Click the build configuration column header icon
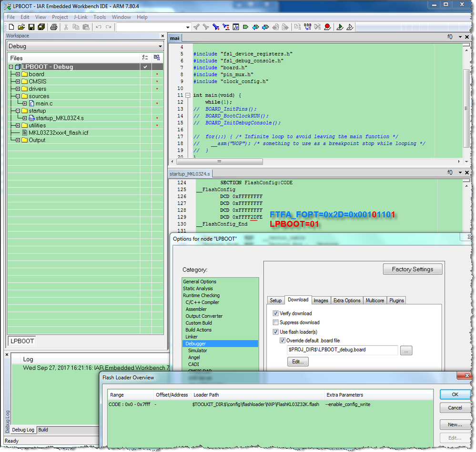 (157, 57)
